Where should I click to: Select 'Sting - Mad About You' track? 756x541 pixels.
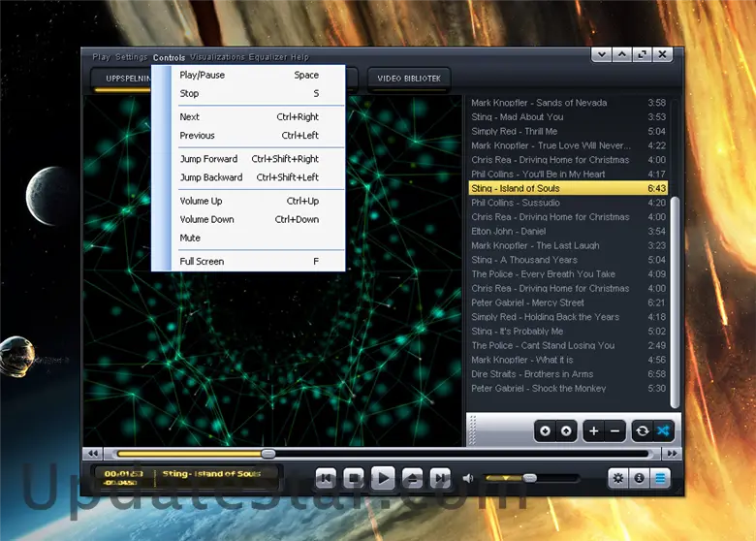(x=568, y=116)
